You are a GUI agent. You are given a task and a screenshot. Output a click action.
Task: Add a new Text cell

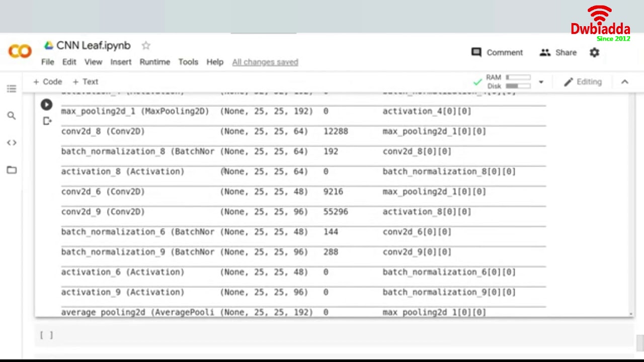[86, 81]
